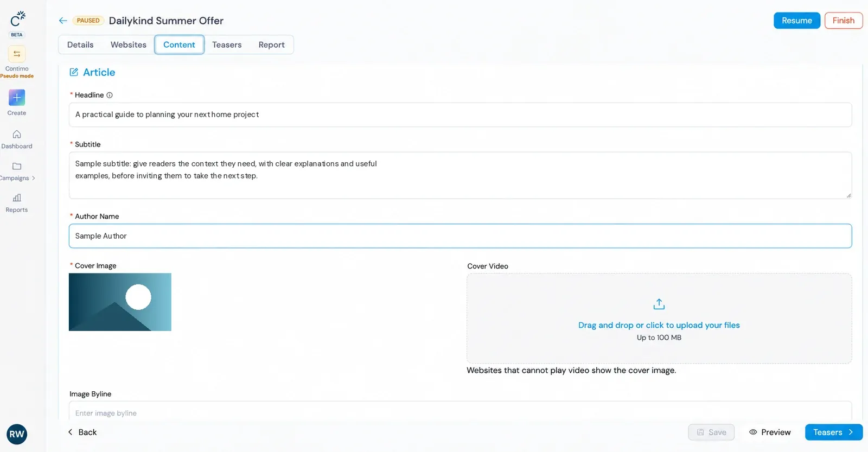Click the Finish button
The image size is (868, 452).
tap(843, 21)
